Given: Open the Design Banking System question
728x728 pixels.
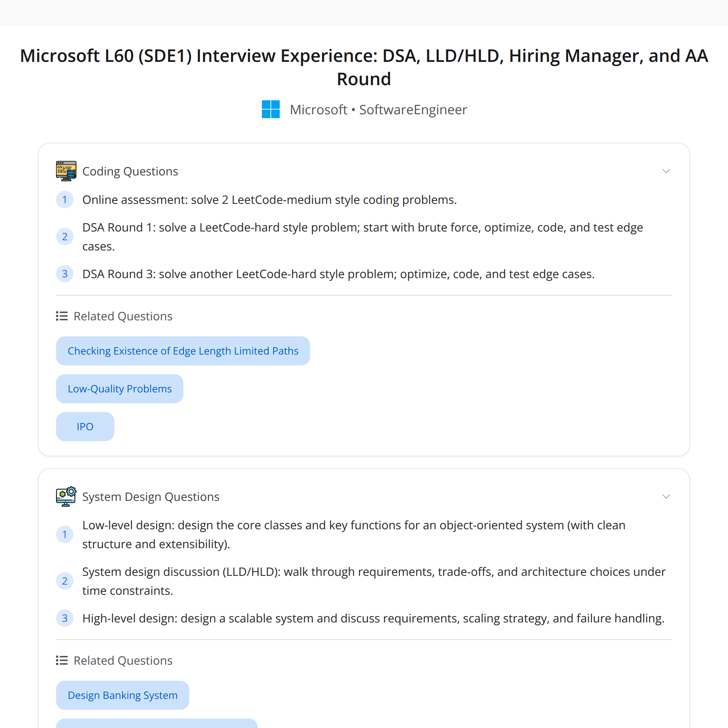Looking at the screenshot, I should tap(122, 695).
